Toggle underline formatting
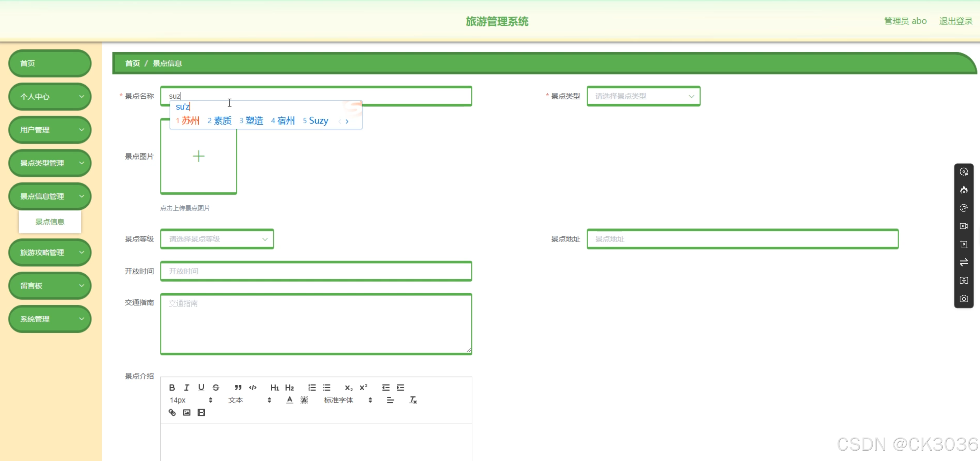Screen dimensions: 980x461 click(201, 388)
